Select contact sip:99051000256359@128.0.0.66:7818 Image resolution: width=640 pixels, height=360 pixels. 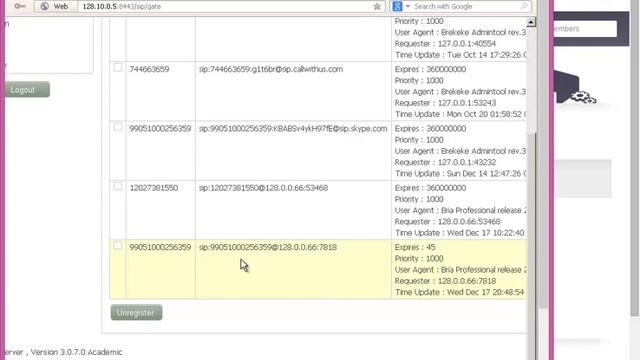(x=268, y=247)
